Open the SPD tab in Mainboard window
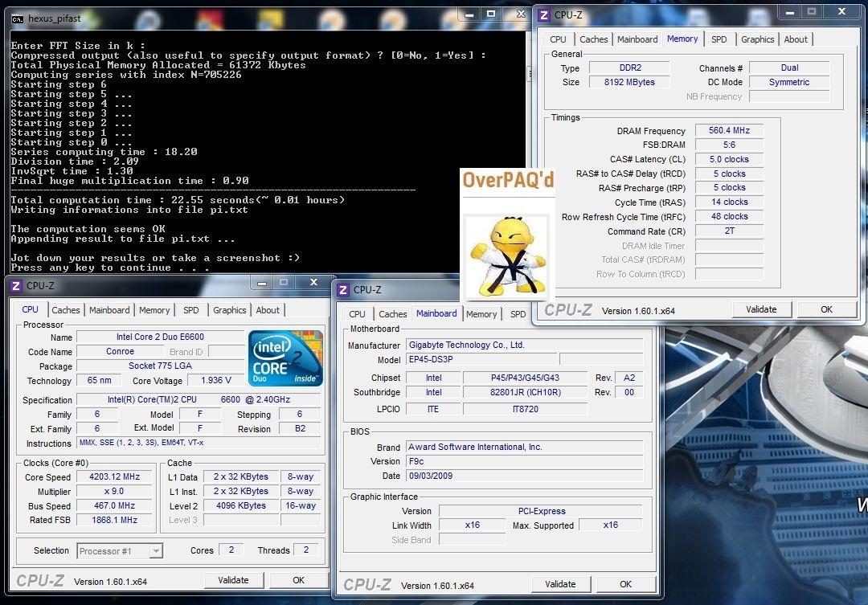Image resolution: width=868 pixels, height=605 pixels. (518, 314)
